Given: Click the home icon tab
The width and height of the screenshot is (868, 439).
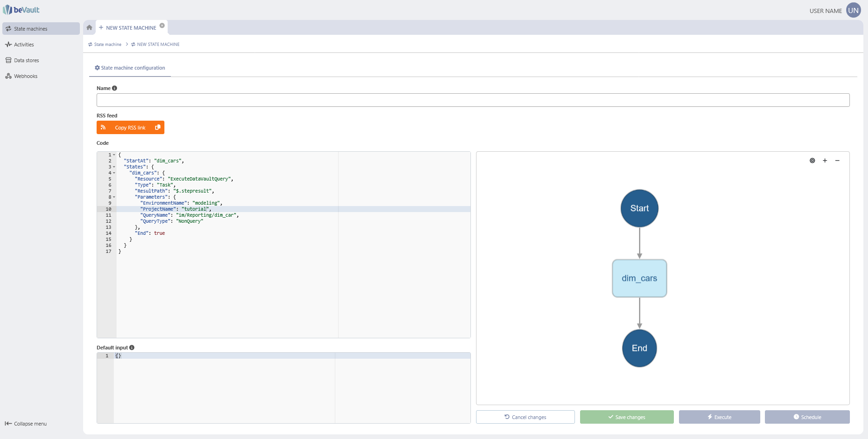Looking at the screenshot, I should tap(89, 27).
